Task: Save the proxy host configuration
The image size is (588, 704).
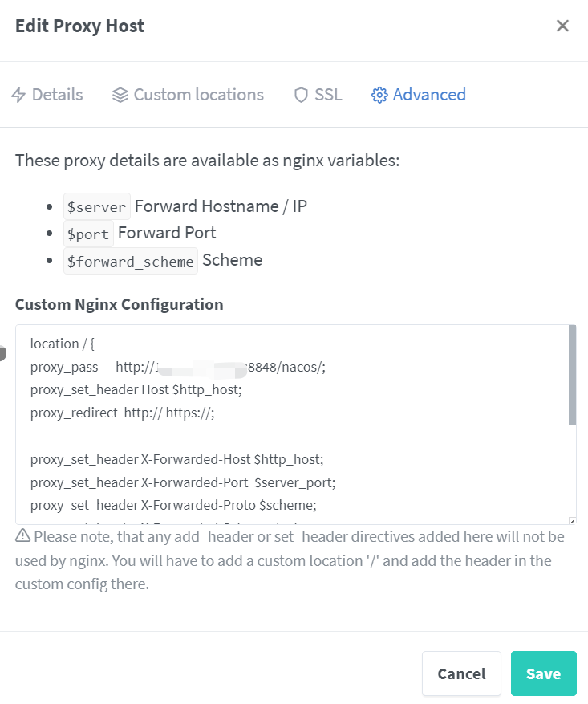Action: [x=544, y=673]
